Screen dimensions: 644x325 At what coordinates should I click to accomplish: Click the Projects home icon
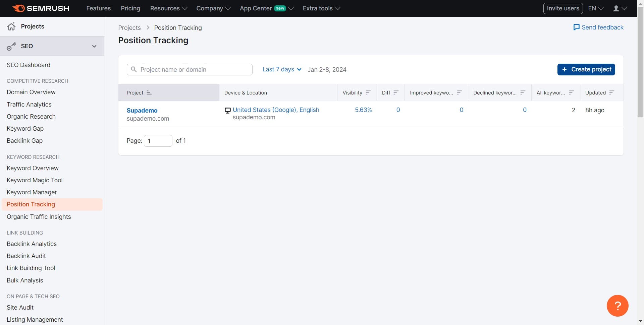[x=11, y=26]
